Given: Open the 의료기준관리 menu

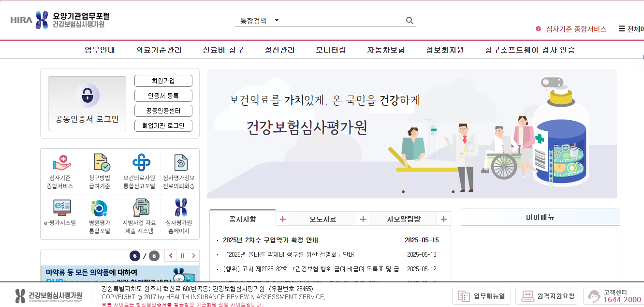Looking at the screenshot, I should click(x=159, y=50).
